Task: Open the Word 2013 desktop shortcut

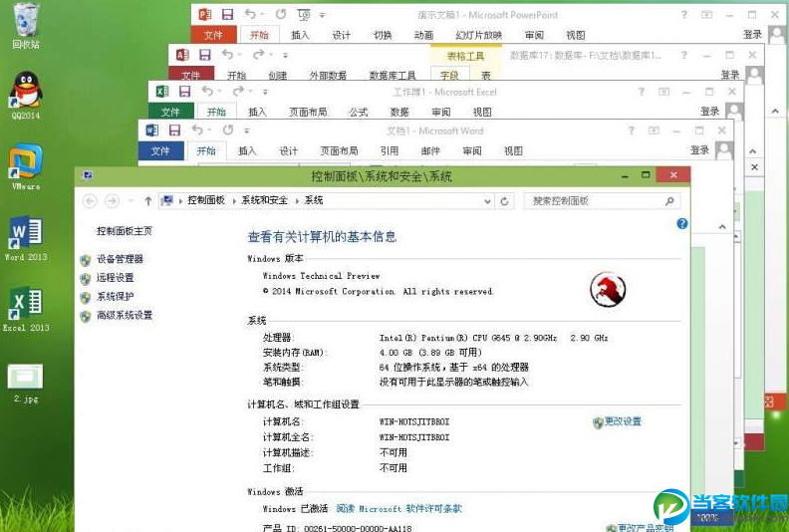Action: click(26, 238)
